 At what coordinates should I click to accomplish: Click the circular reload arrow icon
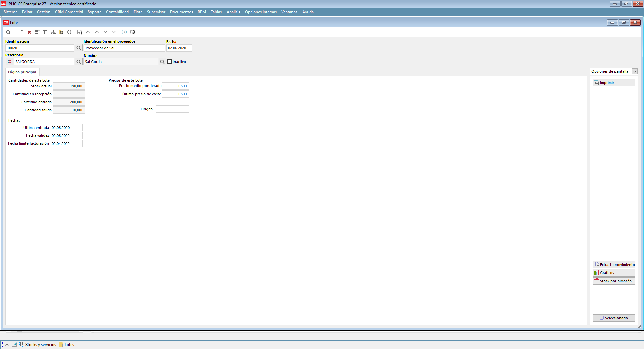pyautogui.click(x=132, y=32)
